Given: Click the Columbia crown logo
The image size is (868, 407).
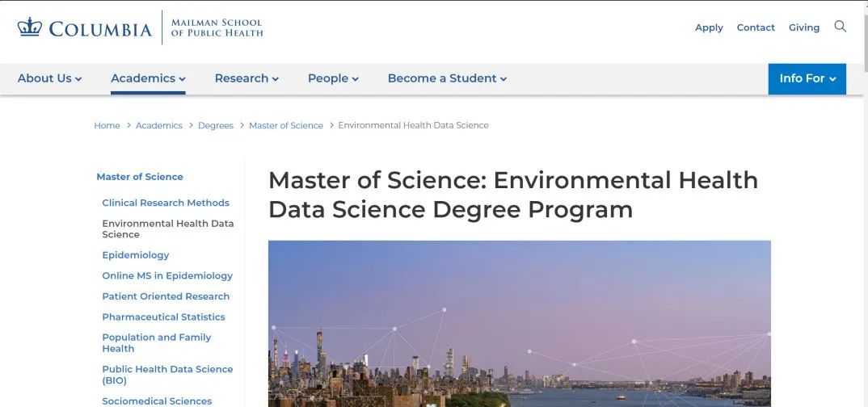Looking at the screenshot, I should [x=30, y=27].
